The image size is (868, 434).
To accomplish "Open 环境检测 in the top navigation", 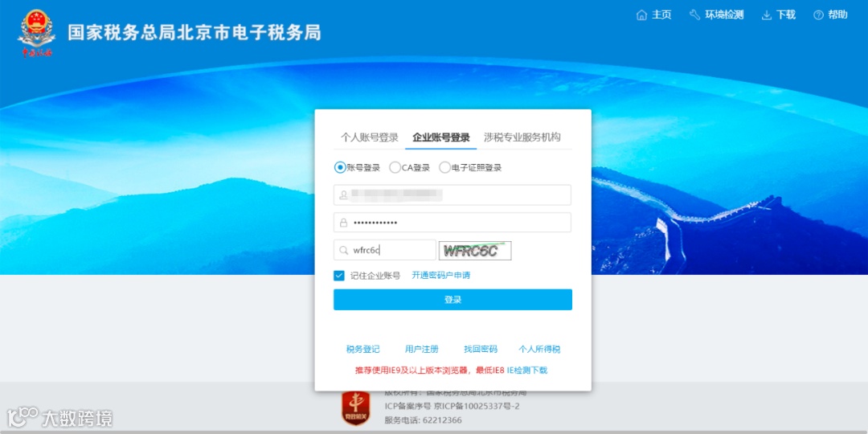I will pos(724,15).
